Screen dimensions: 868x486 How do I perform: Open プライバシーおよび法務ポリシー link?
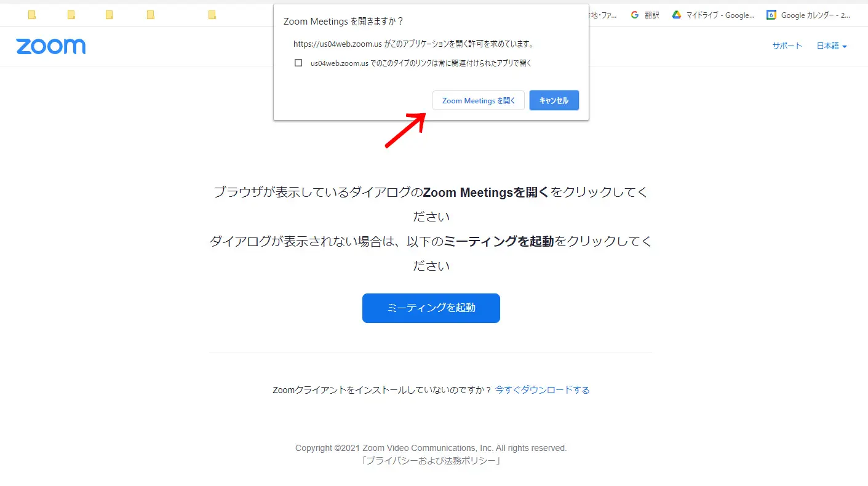(431, 461)
